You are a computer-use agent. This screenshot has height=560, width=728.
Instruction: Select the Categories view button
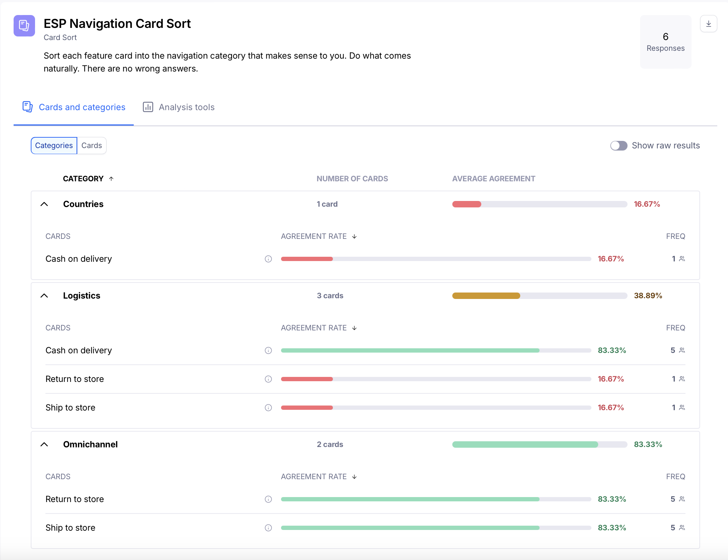tap(54, 146)
